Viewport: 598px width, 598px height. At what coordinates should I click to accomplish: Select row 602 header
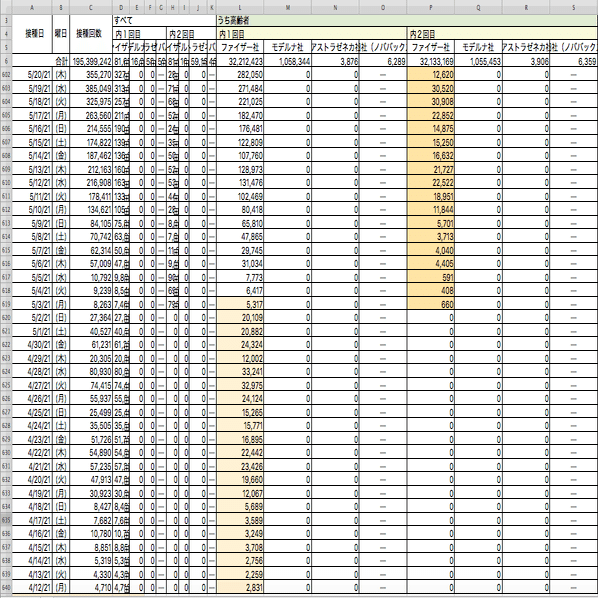(6, 75)
